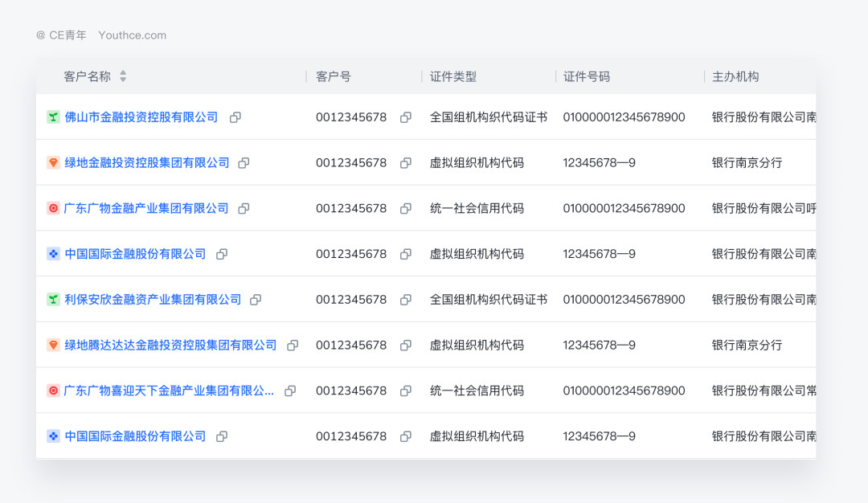Select 全国组机构织代码证书 in 佛山市金融投资控股有限公司 row

[x=489, y=117]
